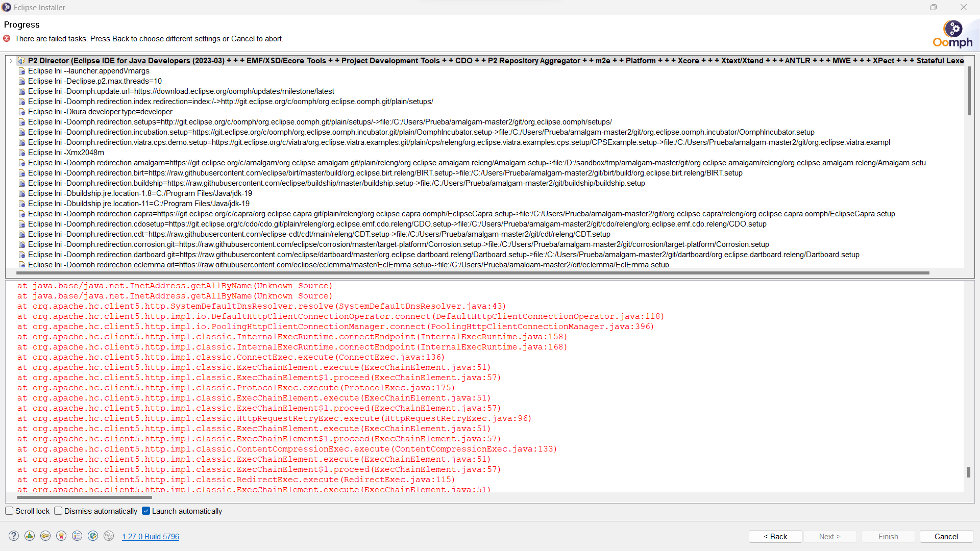Viewport: 980px width, 551px height.
Task: Click the grayed update arrows icon
Action: click(x=109, y=536)
